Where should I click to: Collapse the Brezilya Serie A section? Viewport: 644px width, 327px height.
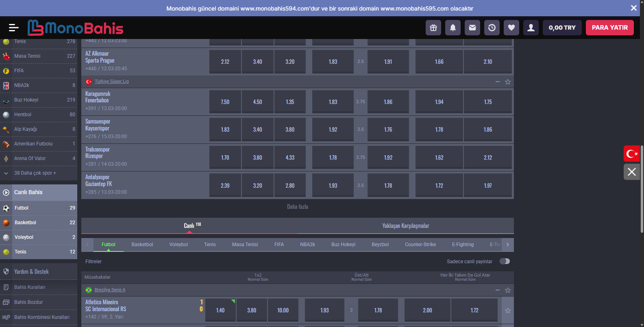point(498,290)
